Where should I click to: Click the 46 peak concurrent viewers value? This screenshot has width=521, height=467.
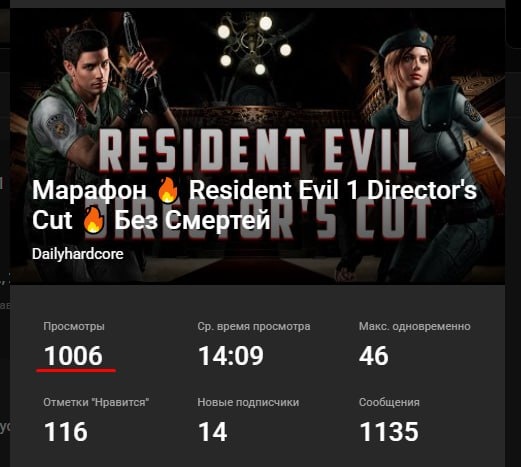point(374,356)
